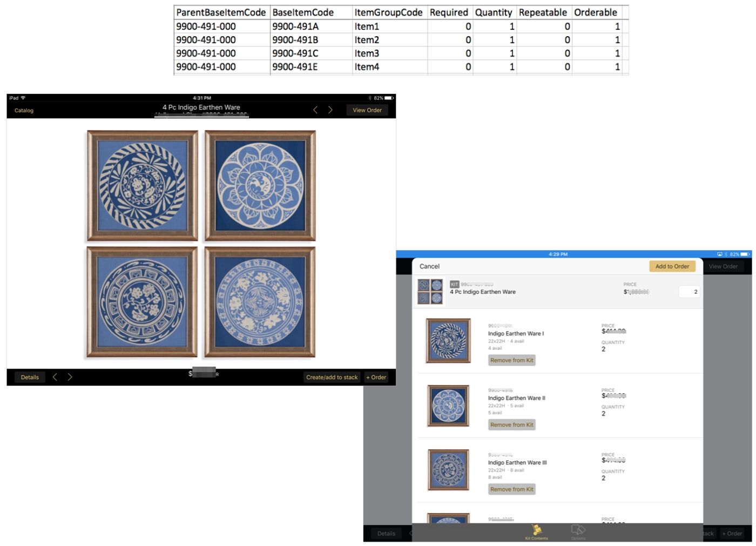Screen dimensions: 756x546
Task: Click the Quantity column header in table
Action: [494, 12]
